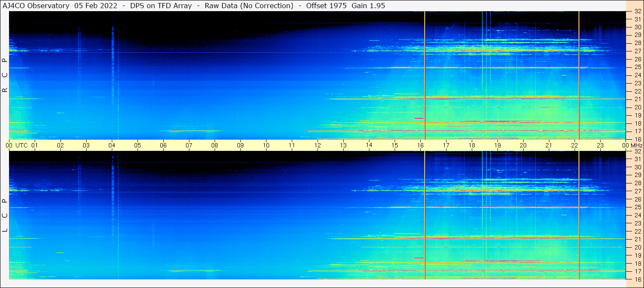Image resolution: width=644 pixels, height=288 pixels.
Task: Select the 08 hour label on the time axis
Action: pos(215,145)
